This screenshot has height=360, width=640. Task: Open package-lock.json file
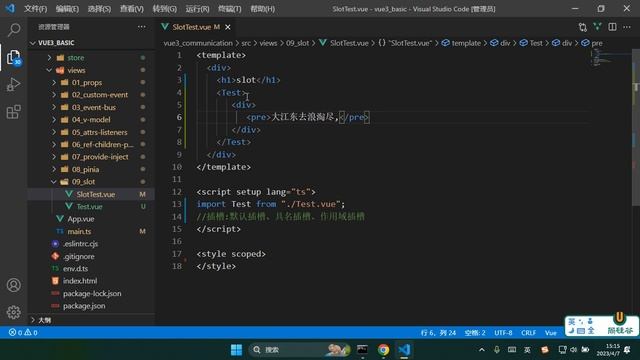tap(91, 293)
